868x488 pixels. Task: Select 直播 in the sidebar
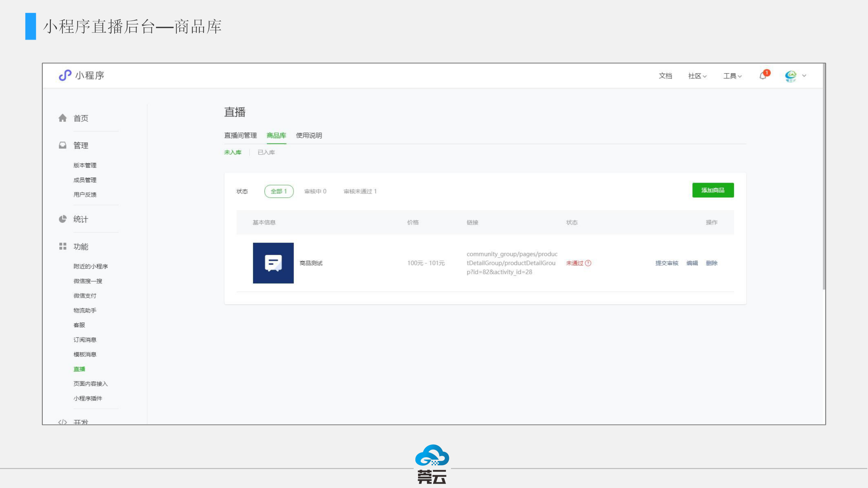[79, 369]
